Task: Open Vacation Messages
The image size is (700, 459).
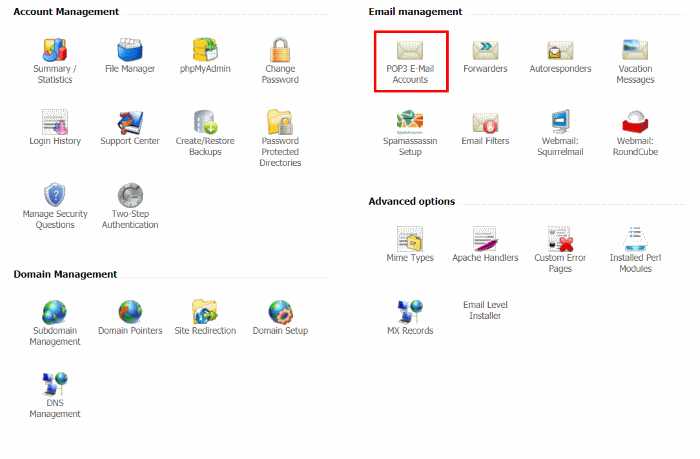Action: coord(635,50)
